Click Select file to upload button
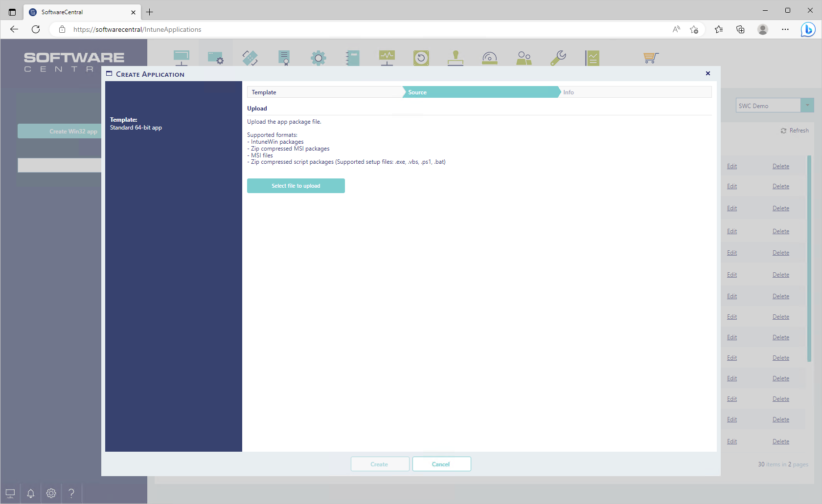 [x=296, y=186]
